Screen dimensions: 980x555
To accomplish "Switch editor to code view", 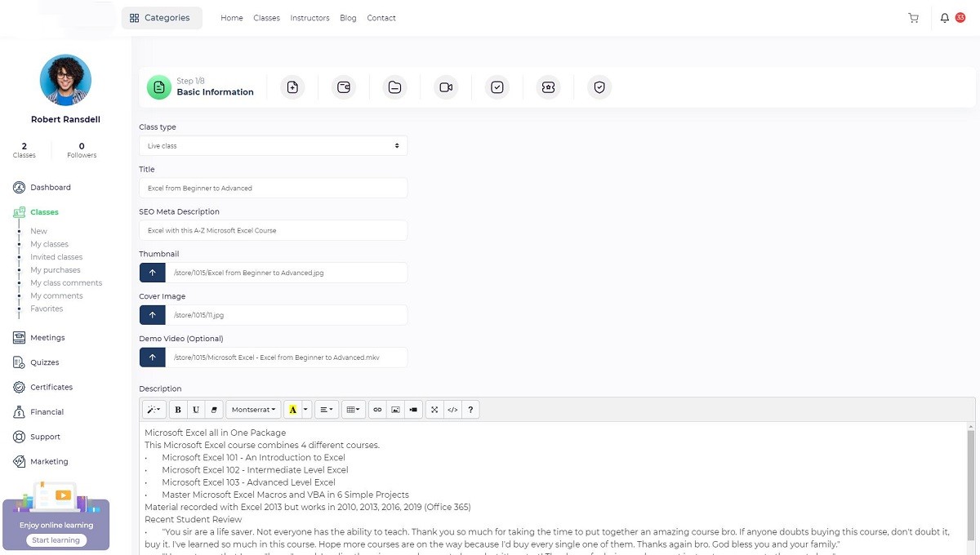I will (452, 410).
